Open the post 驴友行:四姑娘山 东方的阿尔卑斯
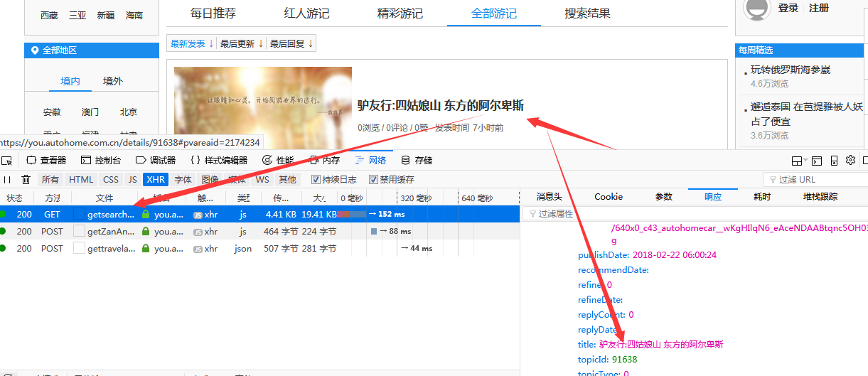Screen dimensions: 868x376 click(x=441, y=106)
